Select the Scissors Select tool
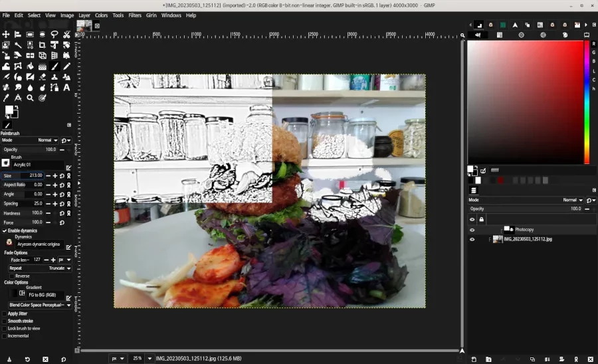 [66, 34]
